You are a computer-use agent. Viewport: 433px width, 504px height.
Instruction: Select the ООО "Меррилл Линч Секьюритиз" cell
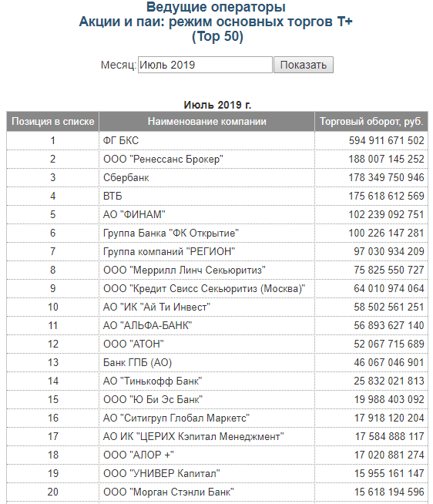tap(206, 270)
